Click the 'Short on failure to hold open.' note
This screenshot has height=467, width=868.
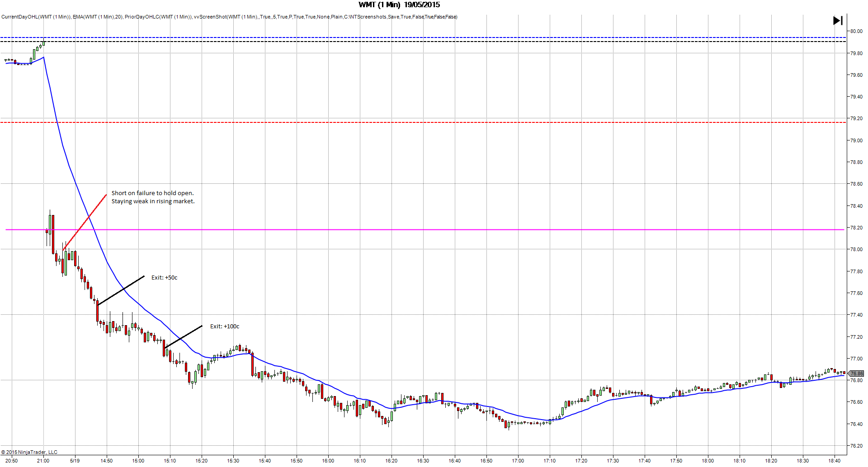point(152,193)
